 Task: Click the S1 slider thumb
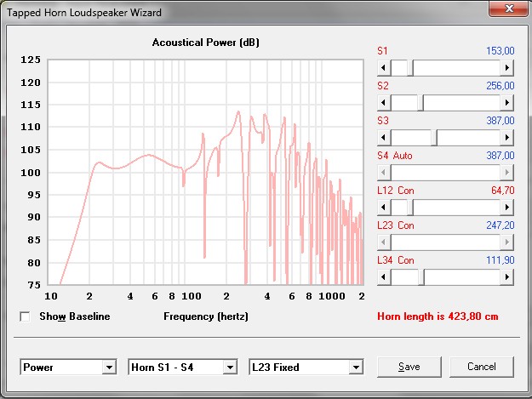click(x=410, y=68)
